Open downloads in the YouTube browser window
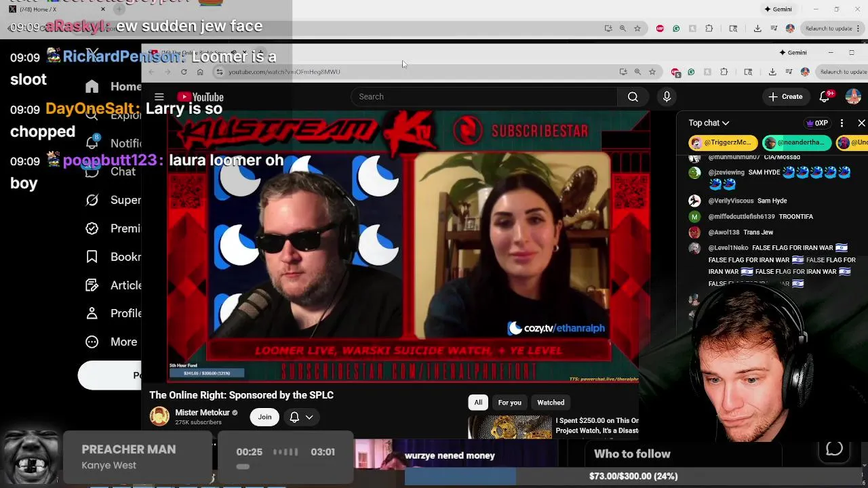This screenshot has height=488, width=868. tap(772, 72)
